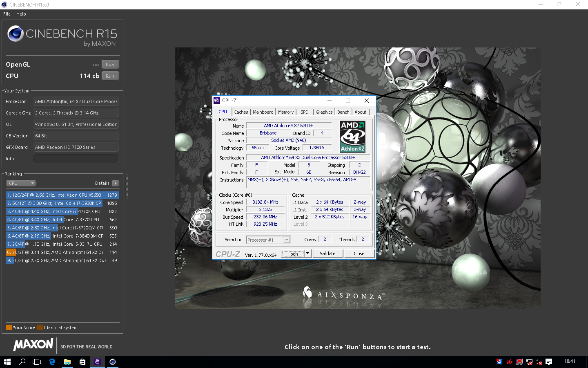Click the Close button in CPU-Z

(359, 254)
